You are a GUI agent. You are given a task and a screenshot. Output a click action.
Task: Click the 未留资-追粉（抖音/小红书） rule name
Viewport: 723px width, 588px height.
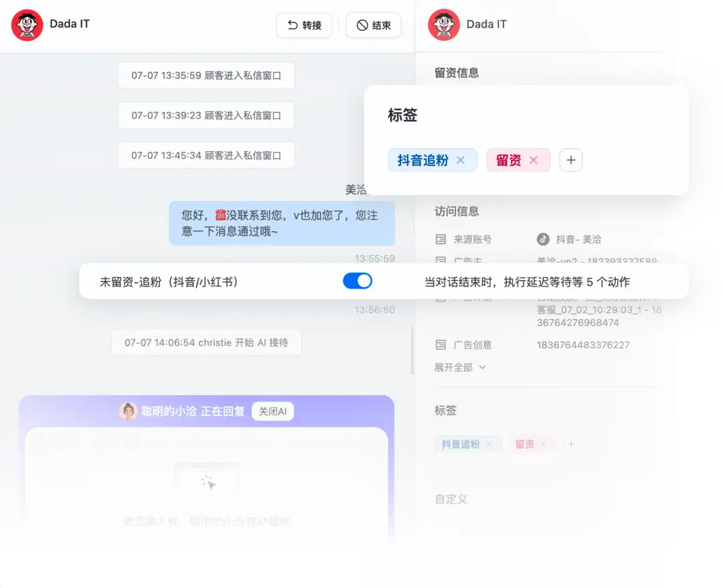point(169,282)
